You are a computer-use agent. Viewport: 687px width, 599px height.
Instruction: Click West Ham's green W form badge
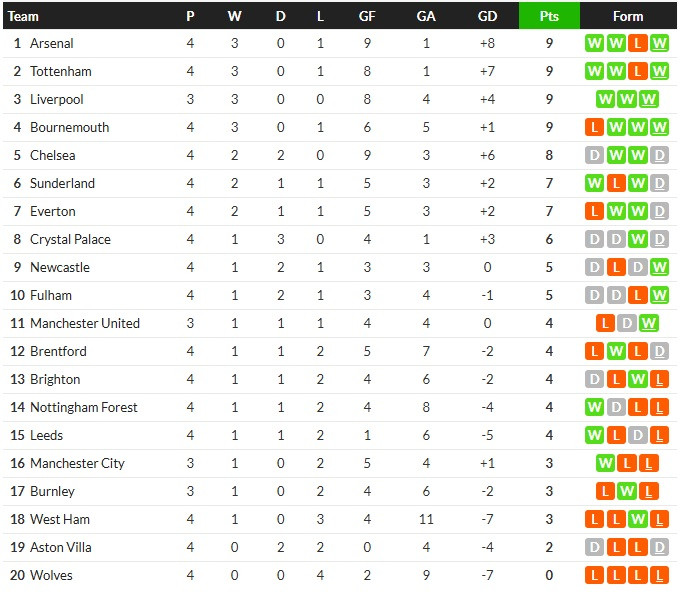(637, 520)
